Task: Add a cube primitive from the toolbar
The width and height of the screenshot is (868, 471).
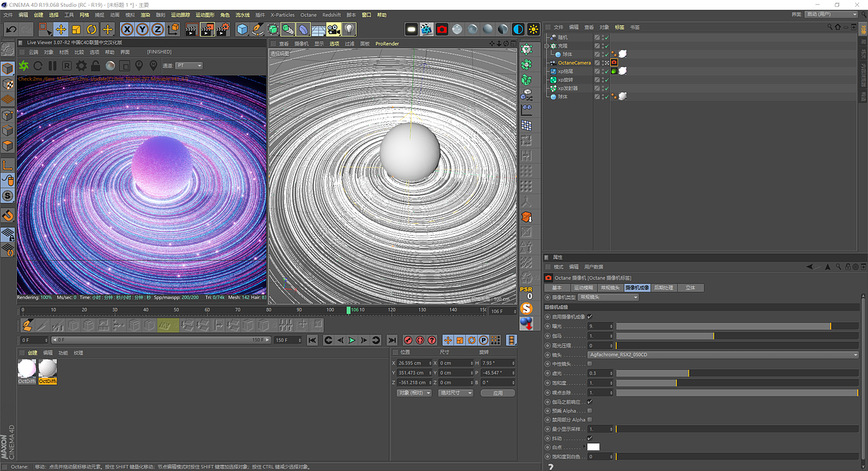Action: [242, 29]
